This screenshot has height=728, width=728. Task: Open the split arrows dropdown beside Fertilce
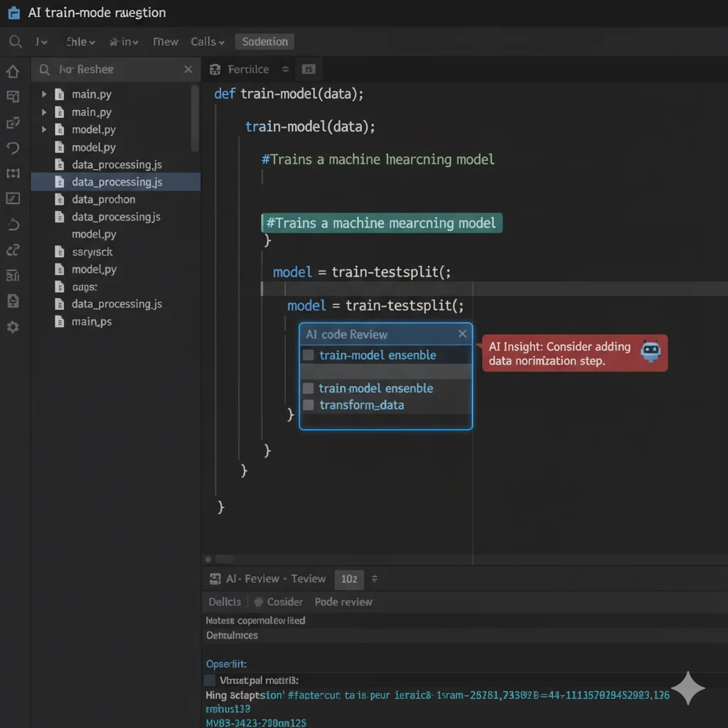286,69
